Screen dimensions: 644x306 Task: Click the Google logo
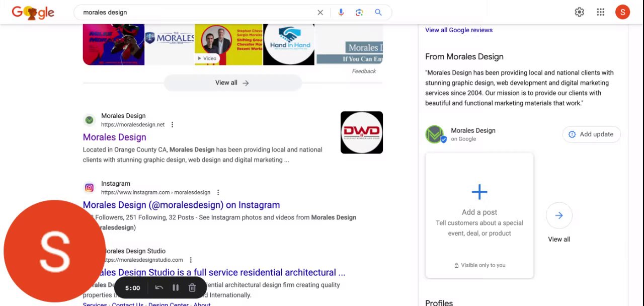pos(33,12)
